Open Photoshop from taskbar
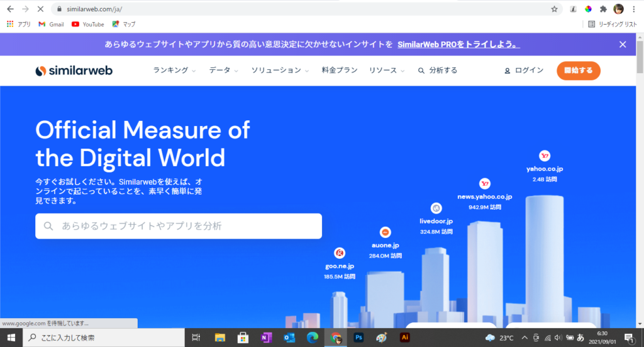 pyautogui.click(x=358, y=338)
